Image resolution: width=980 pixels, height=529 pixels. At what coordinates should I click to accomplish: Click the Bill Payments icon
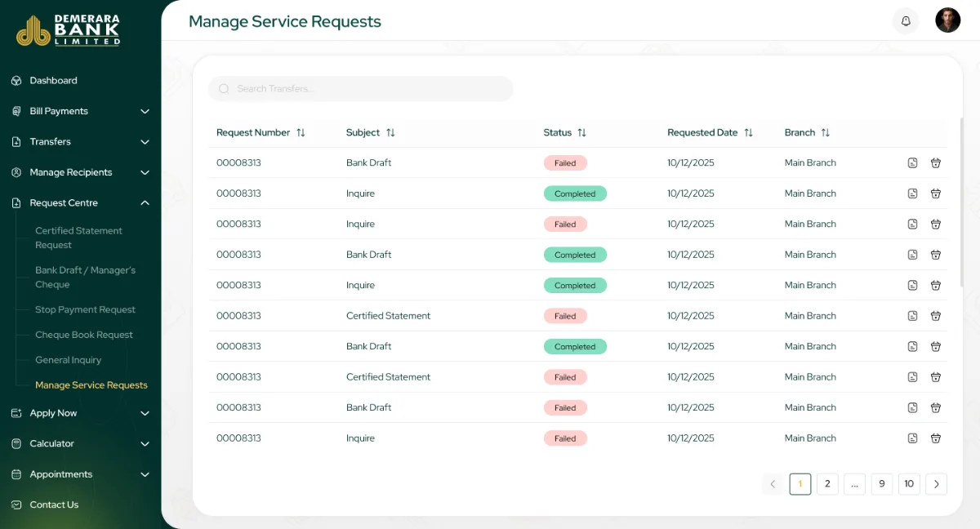click(16, 111)
